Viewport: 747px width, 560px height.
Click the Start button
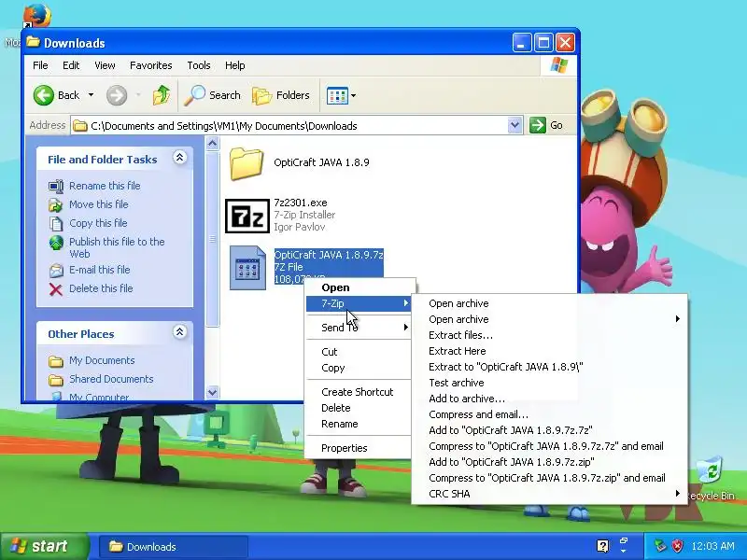44,546
